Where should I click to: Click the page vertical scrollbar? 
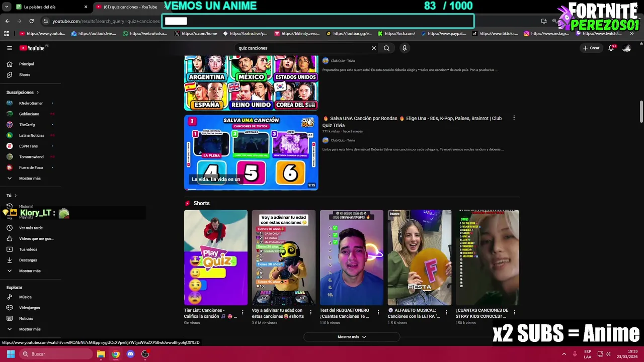pyautogui.click(x=641, y=112)
